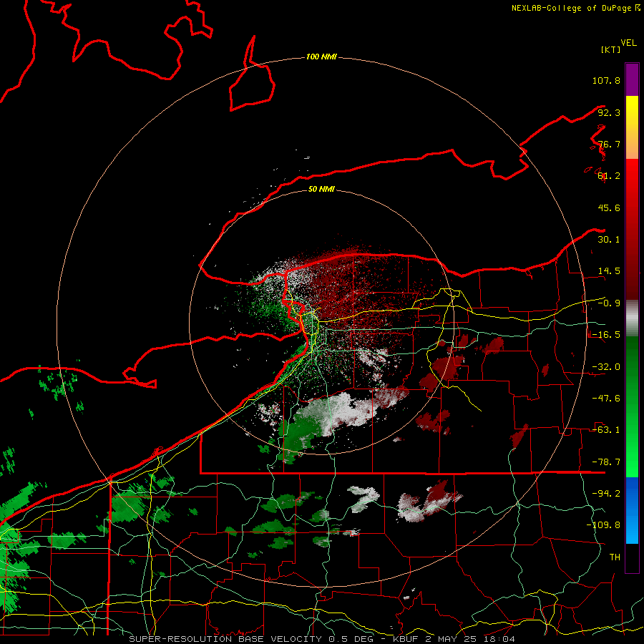Select the -63.1 velocity scale value
Image resolution: width=644 pixels, height=644 pixels.
(x=606, y=429)
